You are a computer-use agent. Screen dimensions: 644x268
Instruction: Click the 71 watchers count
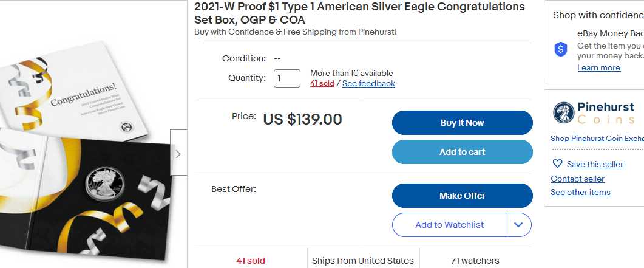(475, 261)
